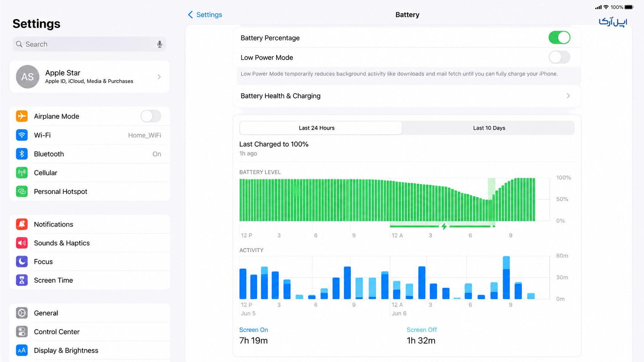Enable the Low Power Mode switch

coord(559,57)
